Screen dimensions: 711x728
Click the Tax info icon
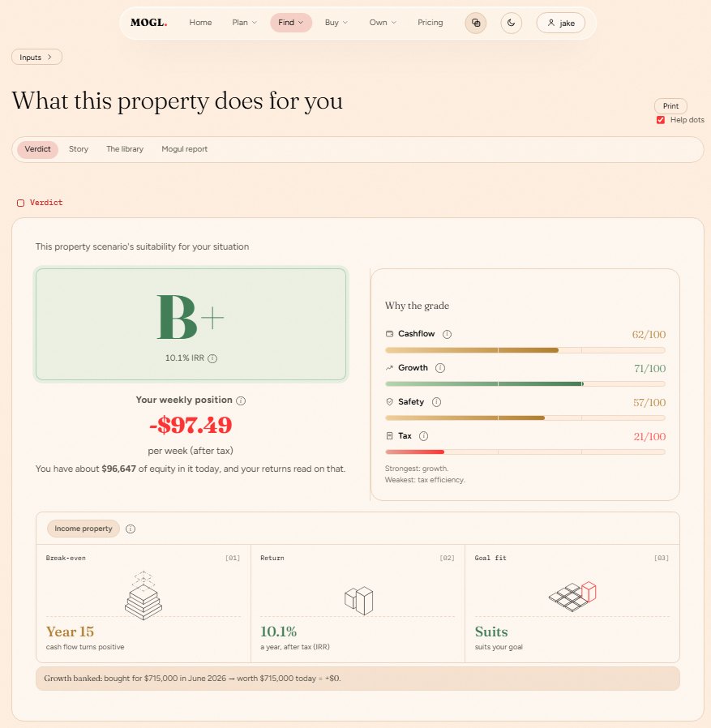pyautogui.click(x=423, y=436)
